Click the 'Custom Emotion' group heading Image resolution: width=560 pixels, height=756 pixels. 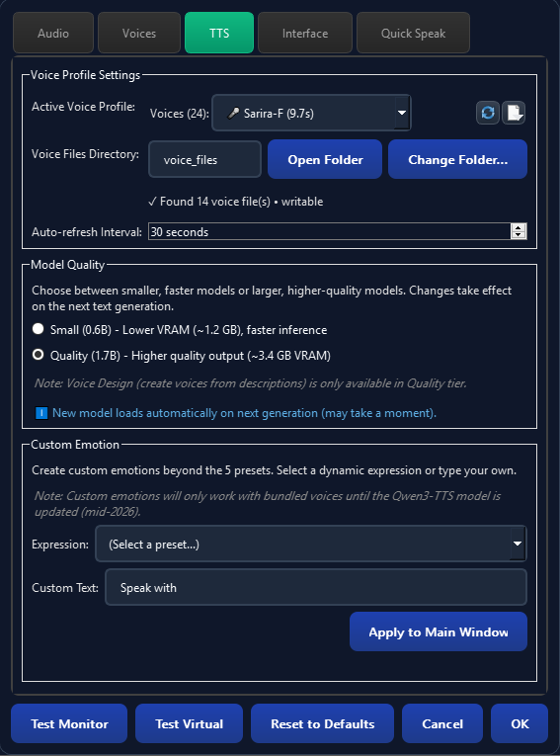(75, 445)
